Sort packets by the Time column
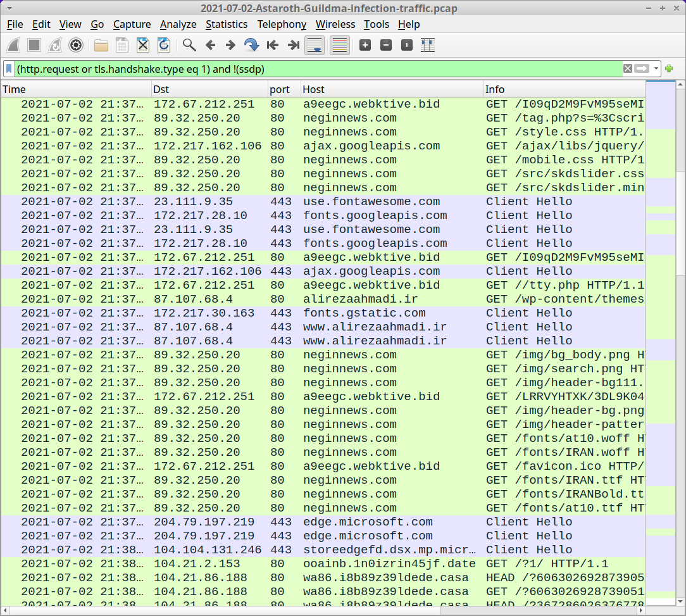Screen dimensions: 686x616 pos(76,89)
